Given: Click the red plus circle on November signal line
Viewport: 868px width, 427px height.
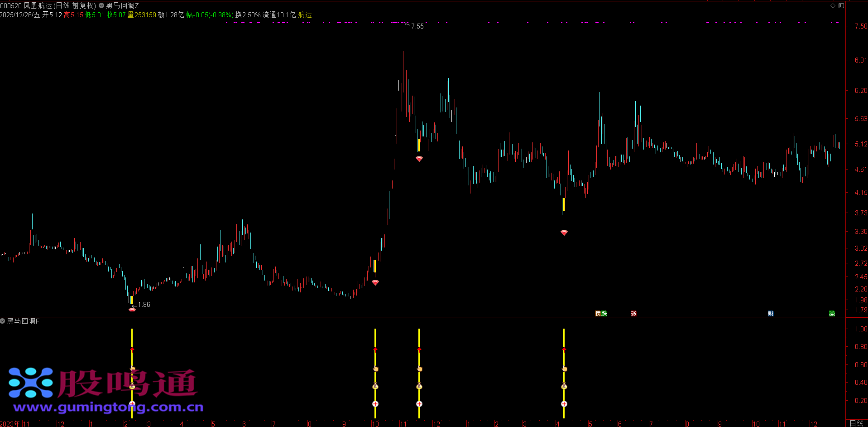Looking at the screenshot, I should point(419,404).
